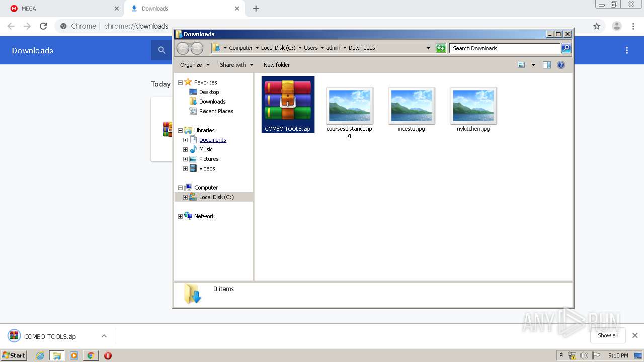Viewport: 644px width, 362px height.
Task: Open Desktop under Favorites
Action: coord(209,92)
